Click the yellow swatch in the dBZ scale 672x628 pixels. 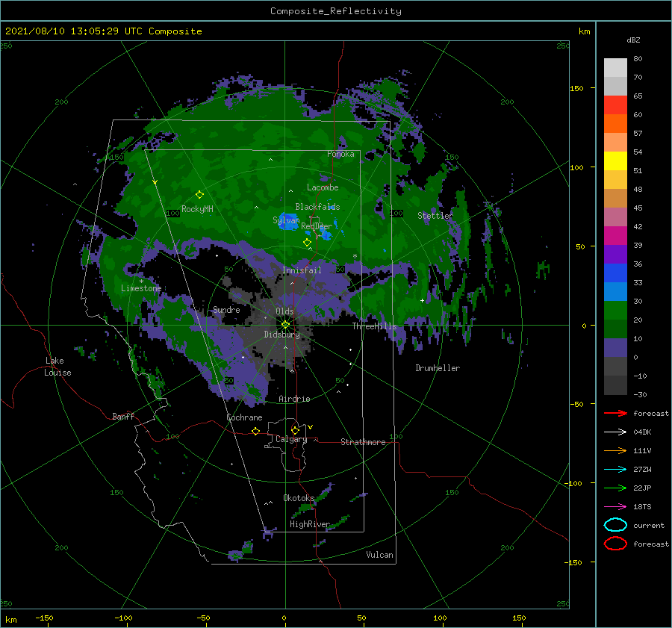(615, 161)
